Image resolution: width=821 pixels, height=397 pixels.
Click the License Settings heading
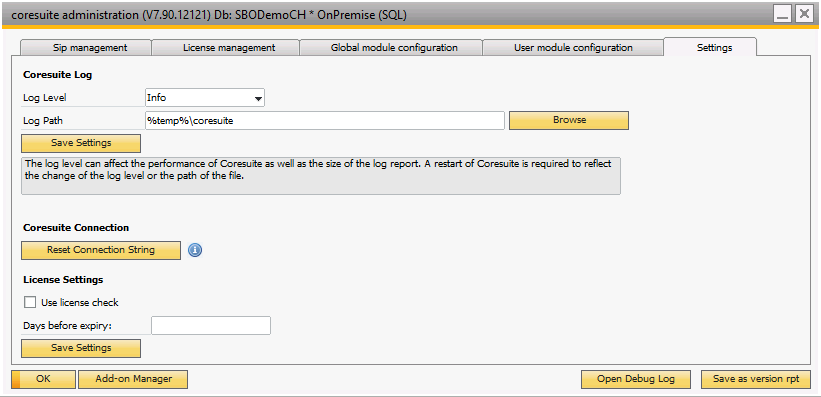click(x=63, y=280)
